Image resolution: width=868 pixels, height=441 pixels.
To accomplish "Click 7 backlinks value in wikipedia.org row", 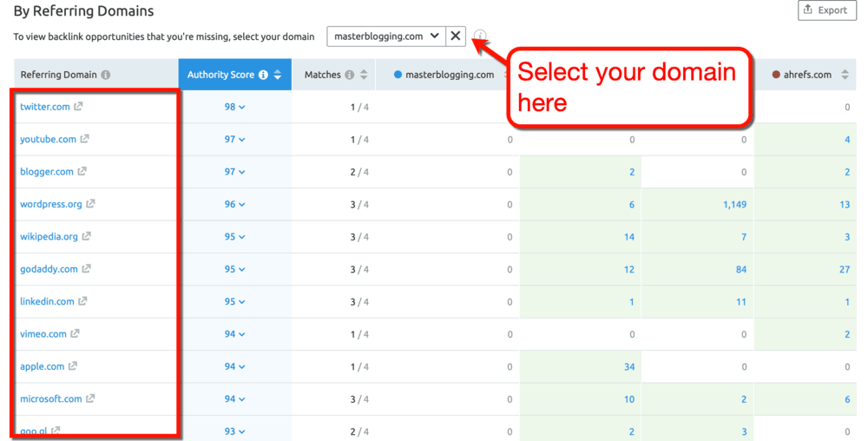I will [744, 237].
